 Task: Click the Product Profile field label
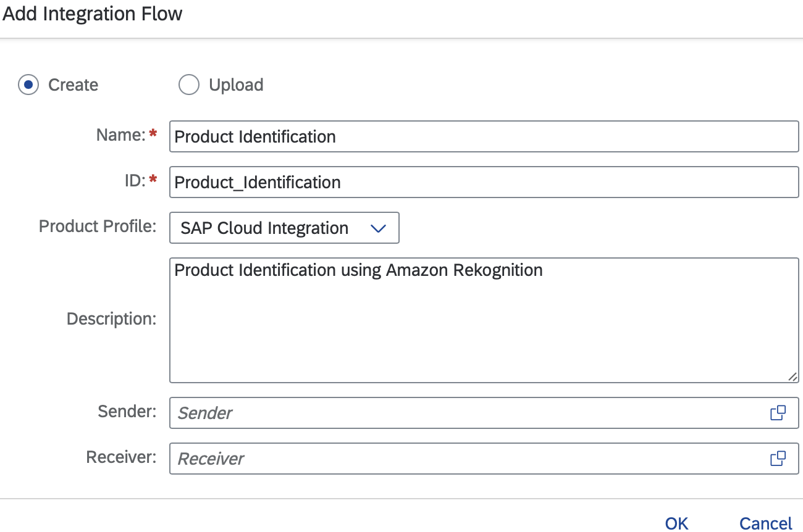point(98,226)
